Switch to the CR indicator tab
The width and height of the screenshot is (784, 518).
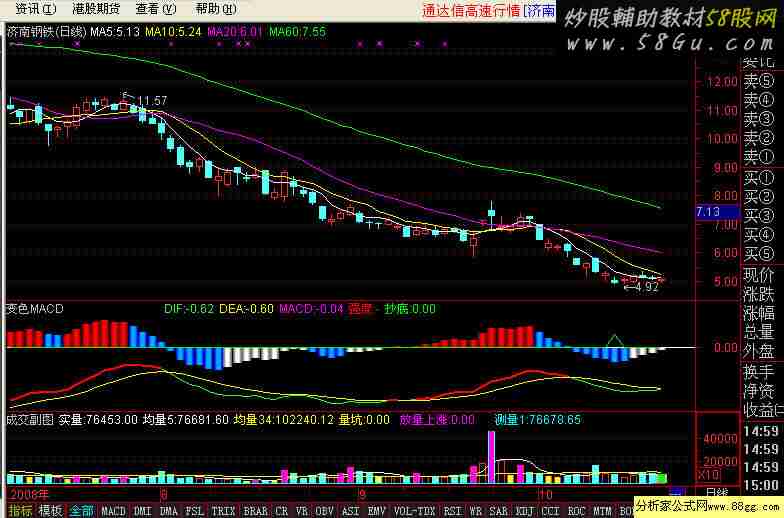click(282, 511)
